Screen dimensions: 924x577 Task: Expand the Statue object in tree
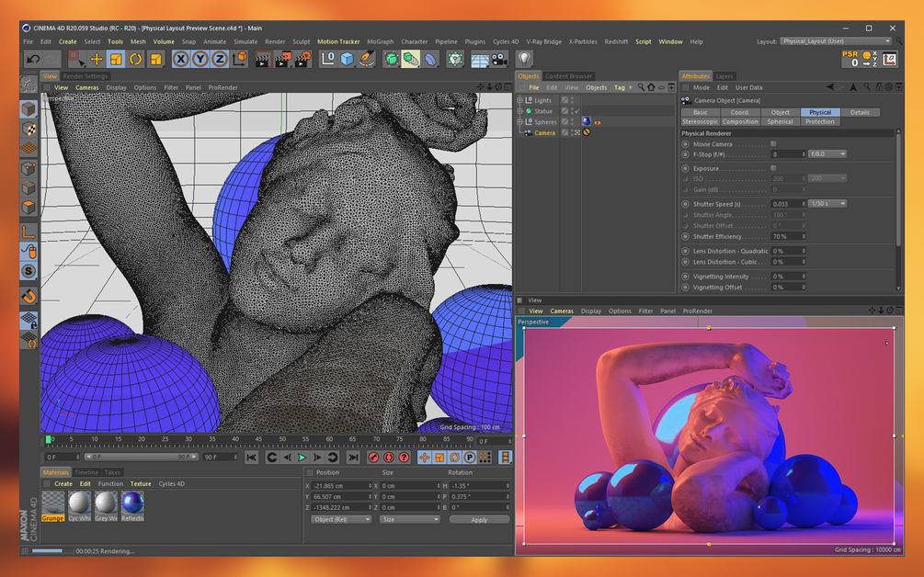click(x=519, y=110)
